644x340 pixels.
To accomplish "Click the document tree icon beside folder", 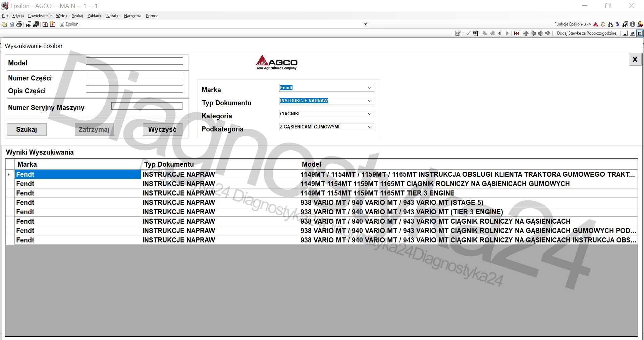I will [12, 24].
